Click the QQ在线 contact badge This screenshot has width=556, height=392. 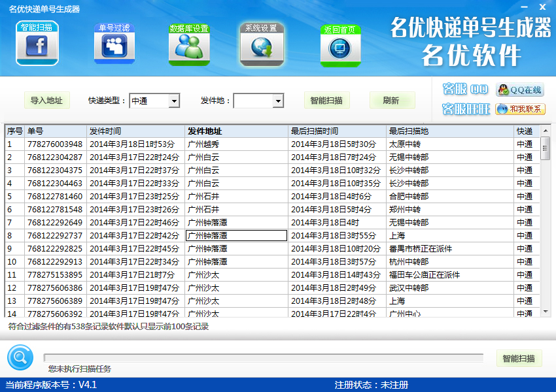[520, 90]
